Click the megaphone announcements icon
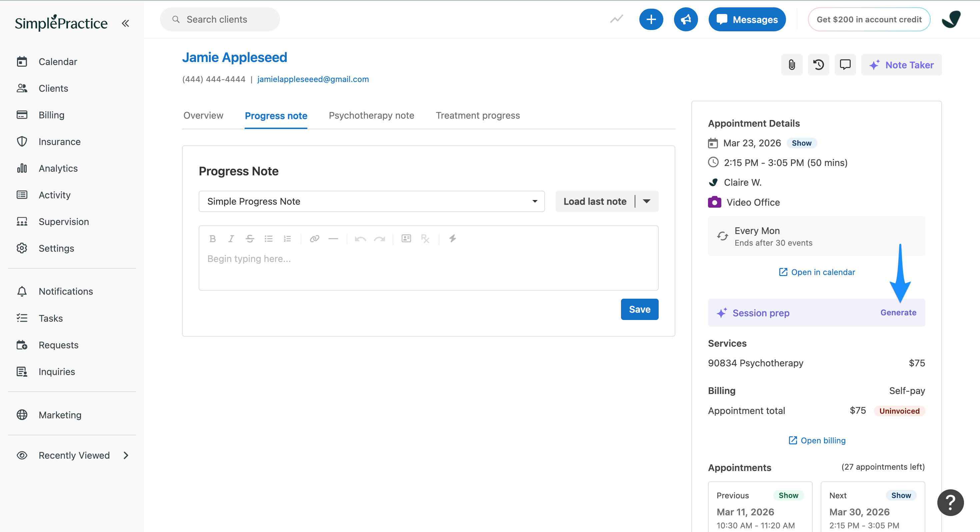The height and width of the screenshot is (532, 980). tap(686, 19)
